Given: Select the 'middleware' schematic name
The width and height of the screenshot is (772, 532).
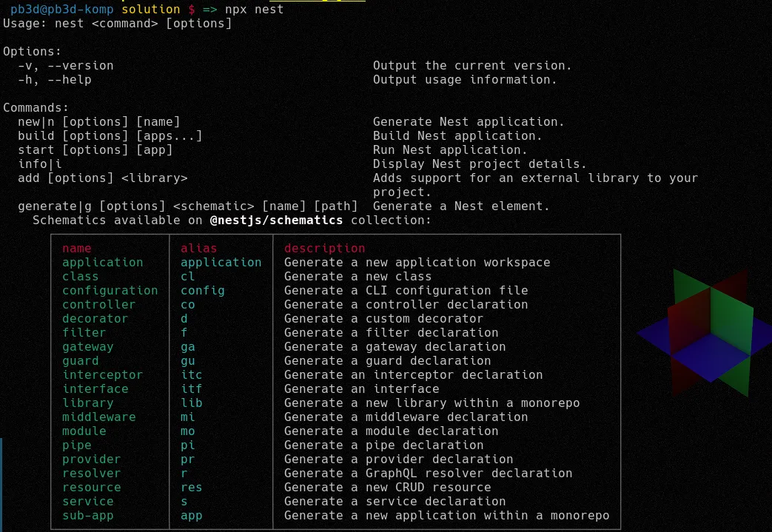Looking at the screenshot, I should pos(99,417).
